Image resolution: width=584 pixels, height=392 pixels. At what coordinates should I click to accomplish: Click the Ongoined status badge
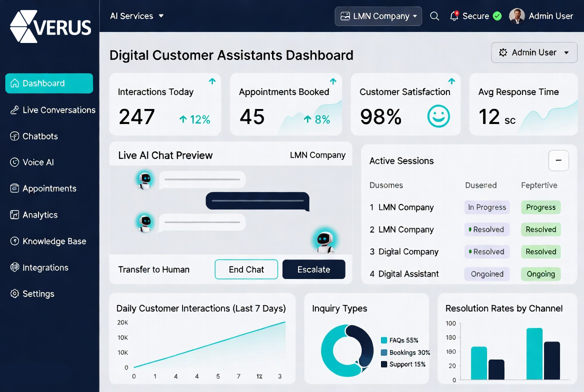(487, 274)
